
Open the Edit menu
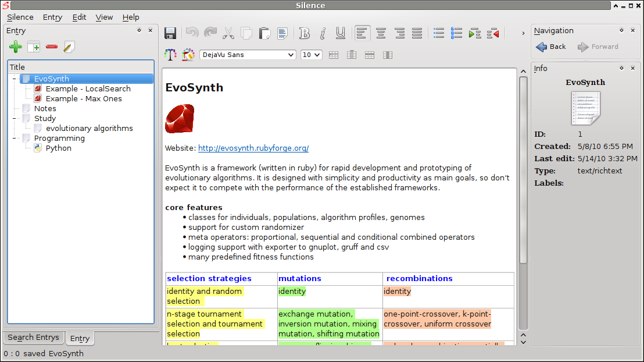tap(79, 17)
